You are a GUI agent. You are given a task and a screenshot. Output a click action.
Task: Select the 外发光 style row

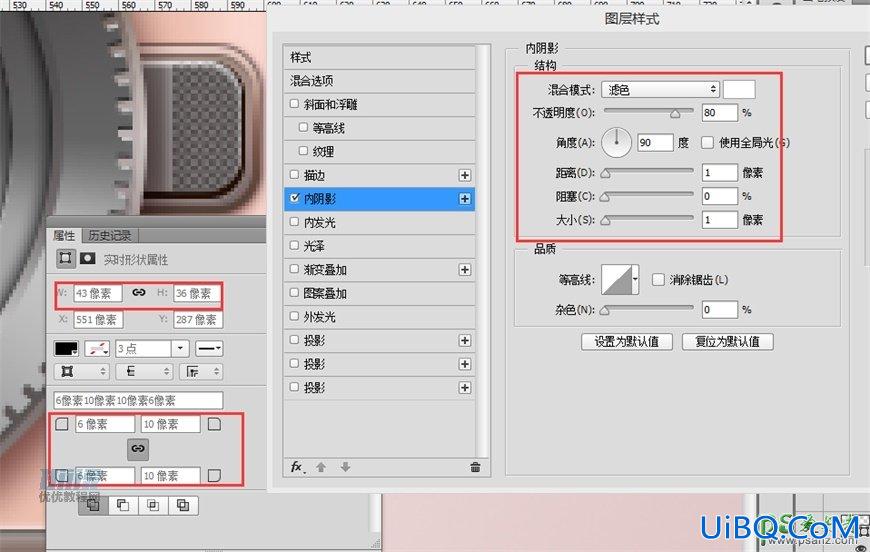pos(380,317)
